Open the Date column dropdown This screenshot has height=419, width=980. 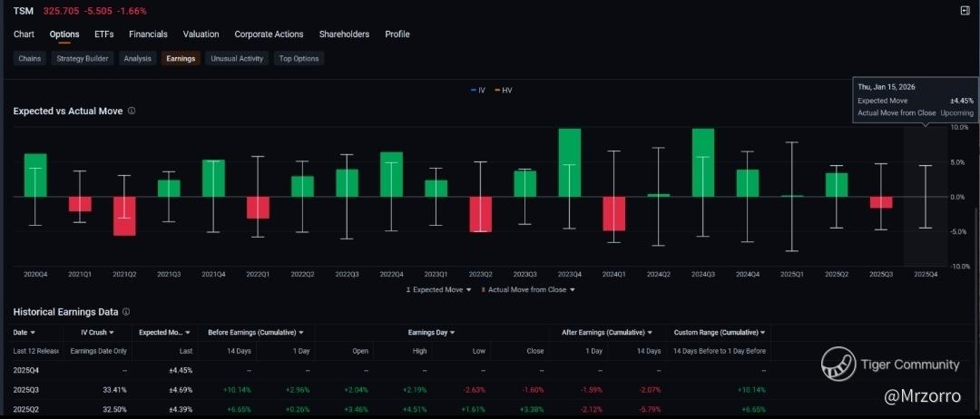pyautogui.click(x=24, y=332)
